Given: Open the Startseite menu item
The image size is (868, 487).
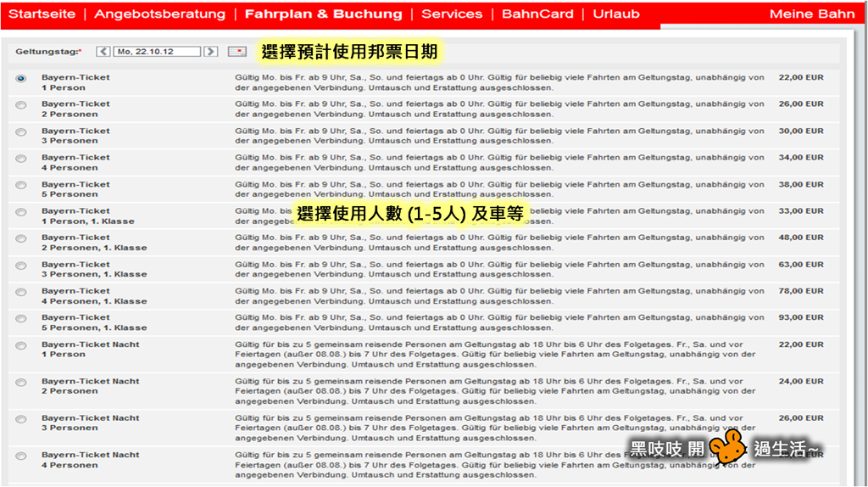Looking at the screenshot, I should (x=42, y=14).
